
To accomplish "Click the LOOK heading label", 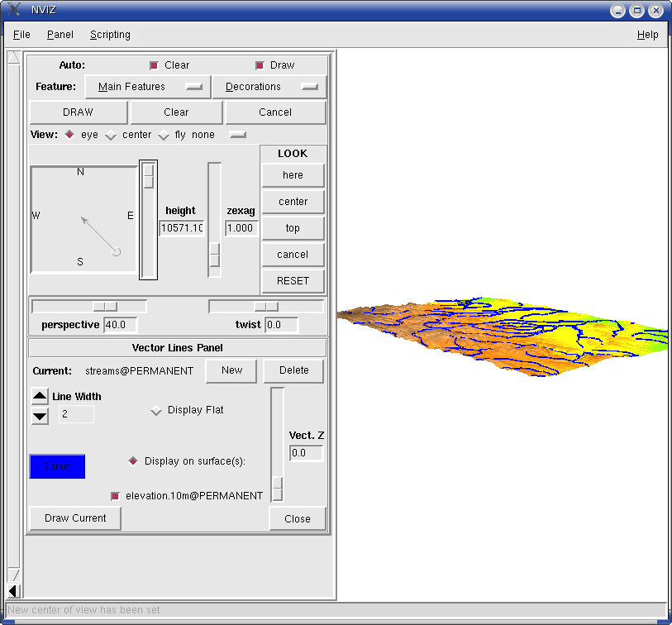I will pos(293,154).
